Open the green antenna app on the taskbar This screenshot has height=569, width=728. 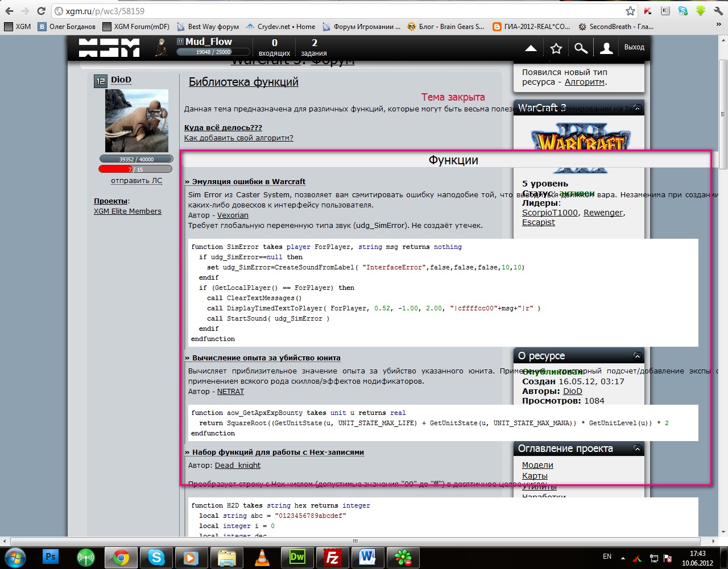coord(85,557)
